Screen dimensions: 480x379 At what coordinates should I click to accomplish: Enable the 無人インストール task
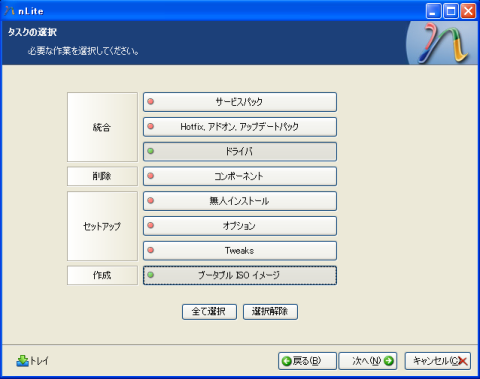[x=240, y=201]
